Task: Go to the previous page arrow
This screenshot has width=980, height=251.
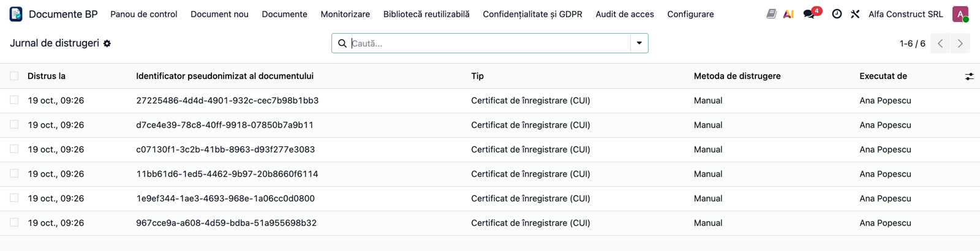Action: tap(940, 43)
